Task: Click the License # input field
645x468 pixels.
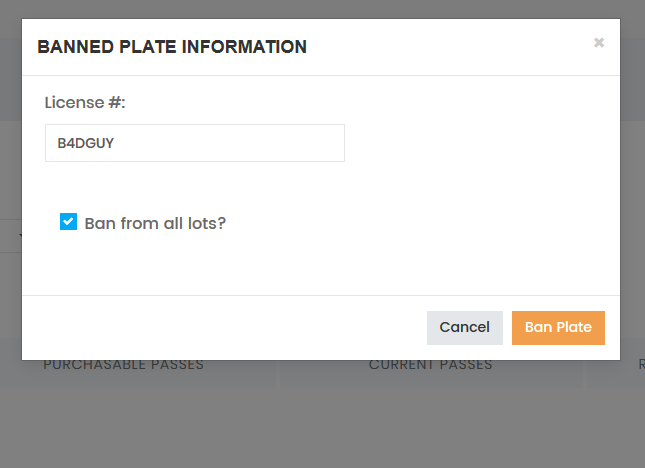Action: coord(195,143)
